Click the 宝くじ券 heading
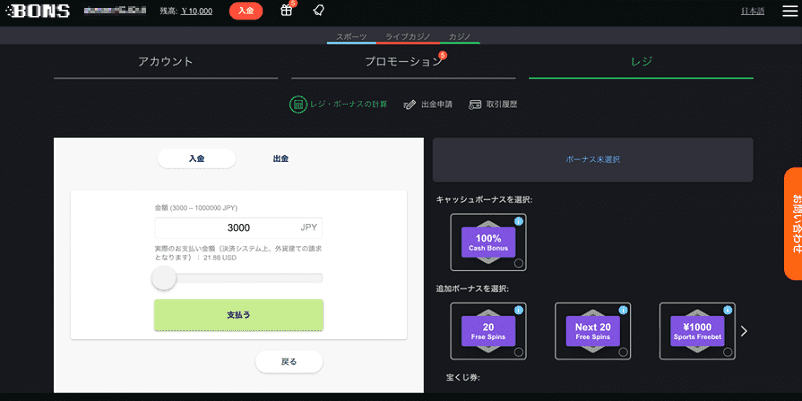802x401 pixels. click(x=463, y=378)
